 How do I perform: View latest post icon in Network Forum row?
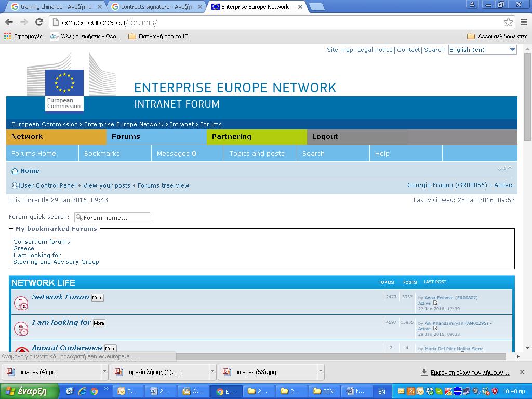[435, 303]
